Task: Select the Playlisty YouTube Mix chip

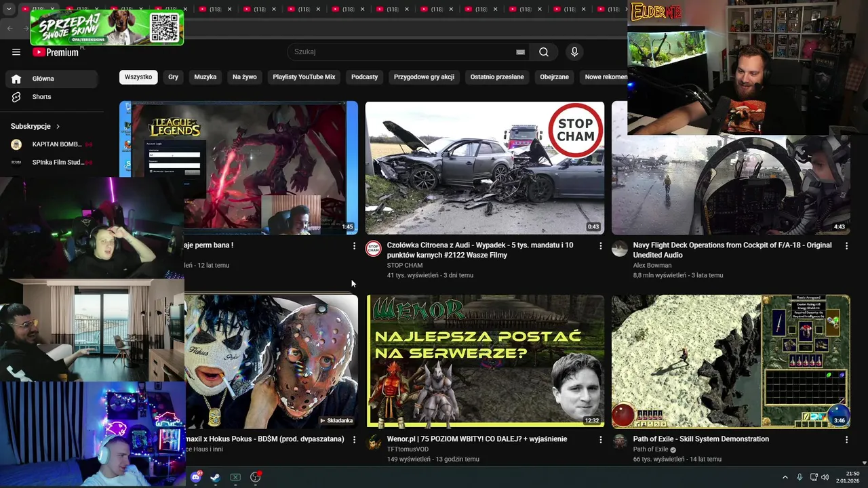Action: coord(304,77)
